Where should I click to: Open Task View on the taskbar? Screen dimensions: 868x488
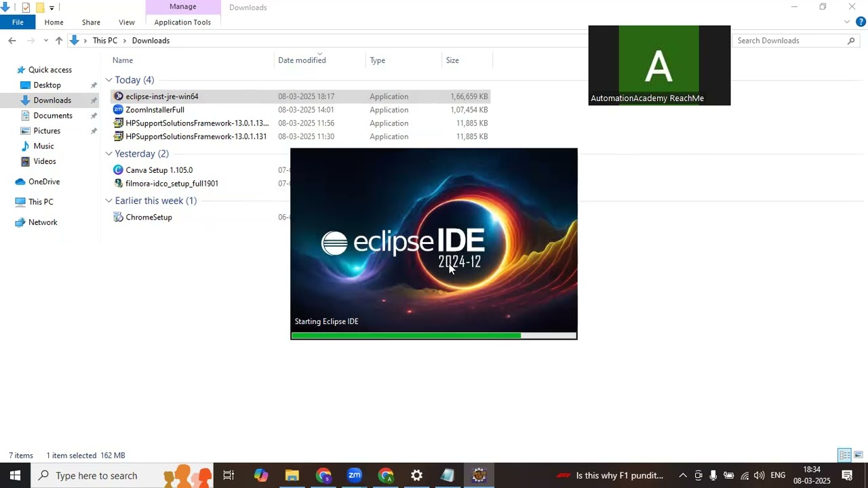tap(229, 475)
